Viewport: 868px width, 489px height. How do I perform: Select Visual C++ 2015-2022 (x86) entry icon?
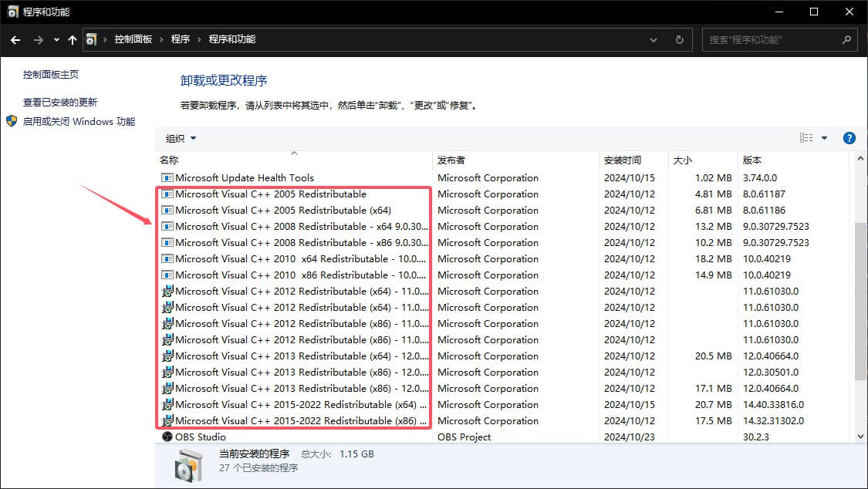click(x=167, y=420)
